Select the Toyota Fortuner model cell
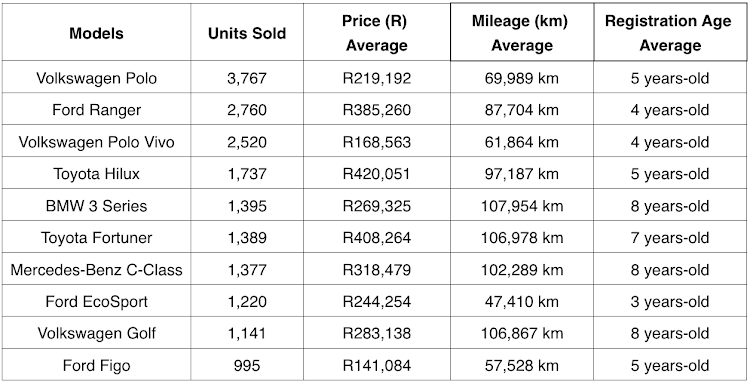Image resolution: width=750 pixels, height=384 pixels. 96,238
